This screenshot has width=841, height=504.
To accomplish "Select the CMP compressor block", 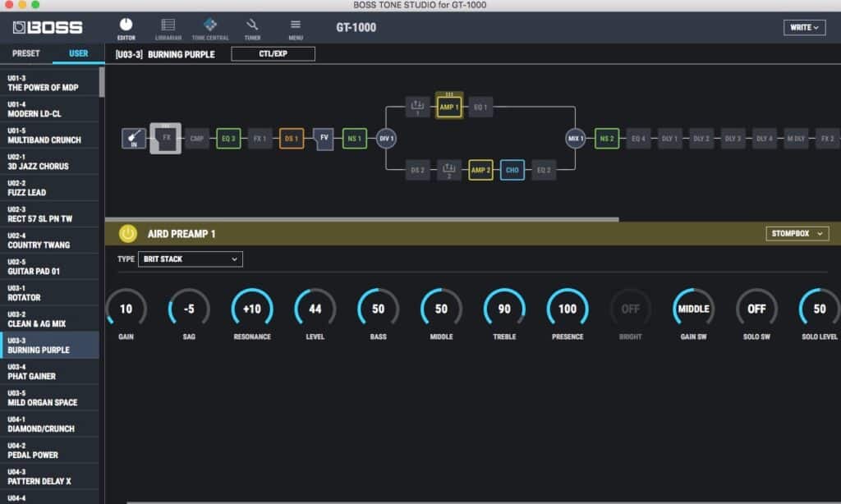I will [197, 139].
